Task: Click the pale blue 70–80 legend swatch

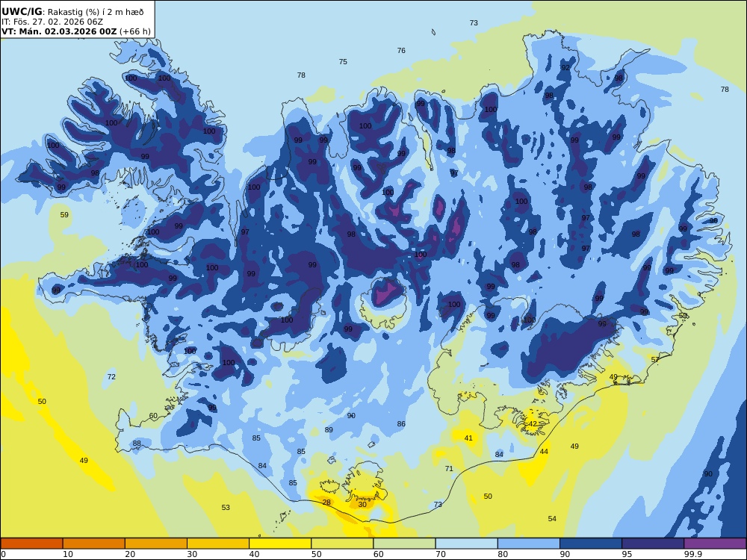Action: click(466, 544)
